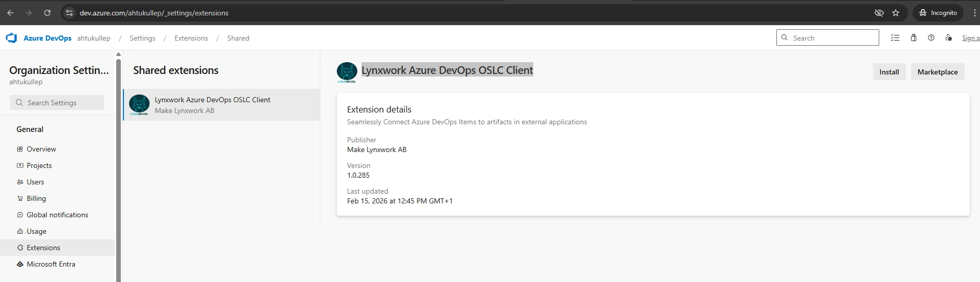
Task: Open the Extensions breadcrumb
Action: click(x=191, y=38)
